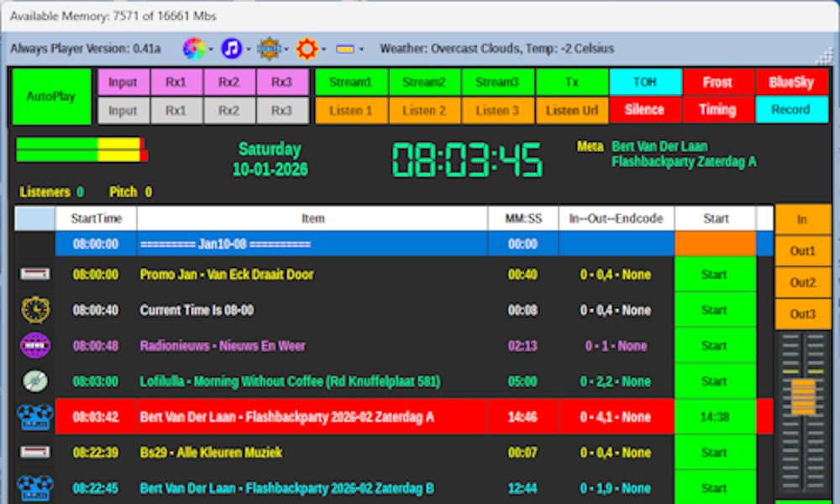Expand the dropdown arrow beside music note
This screenshot has height=504, width=840.
click(x=249, y=50)
